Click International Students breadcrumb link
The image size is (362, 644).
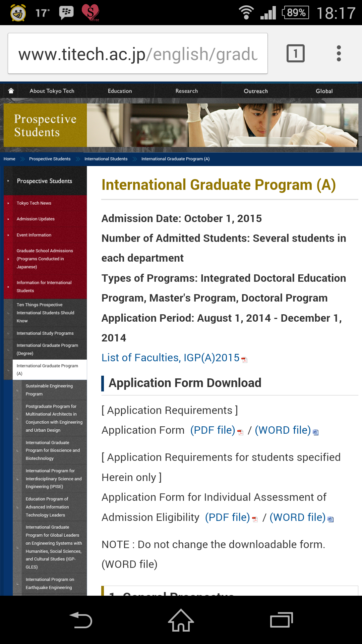[x=106, y=159]
